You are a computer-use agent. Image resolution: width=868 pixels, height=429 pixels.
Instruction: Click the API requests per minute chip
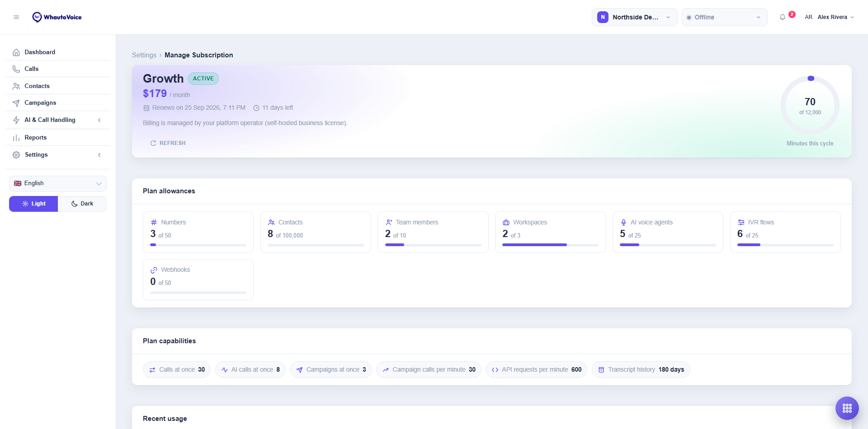click(537, 369)
